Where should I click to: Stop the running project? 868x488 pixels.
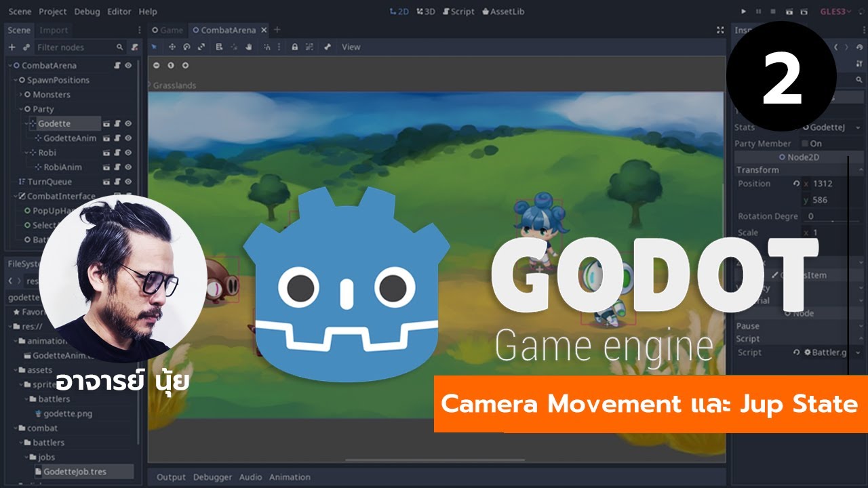coord(773,12)
